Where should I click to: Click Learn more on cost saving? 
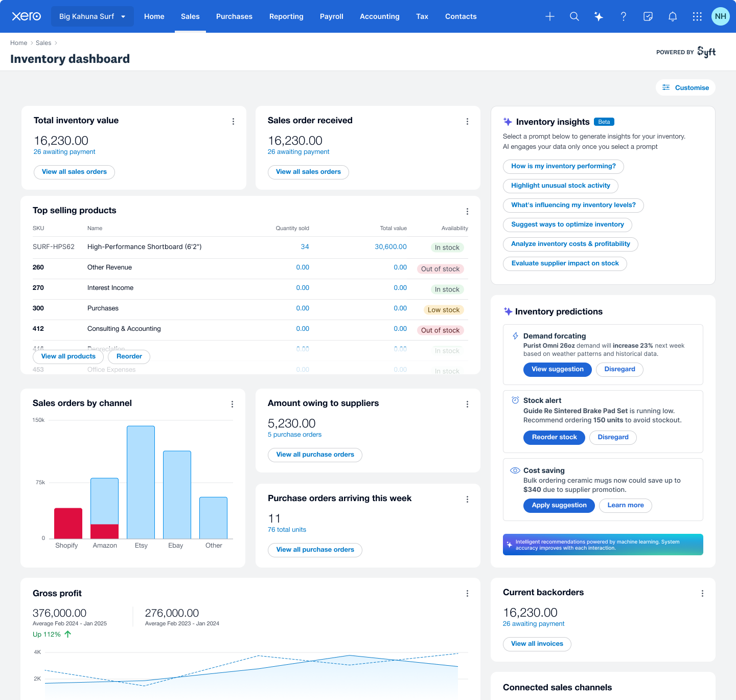point(626,506)
